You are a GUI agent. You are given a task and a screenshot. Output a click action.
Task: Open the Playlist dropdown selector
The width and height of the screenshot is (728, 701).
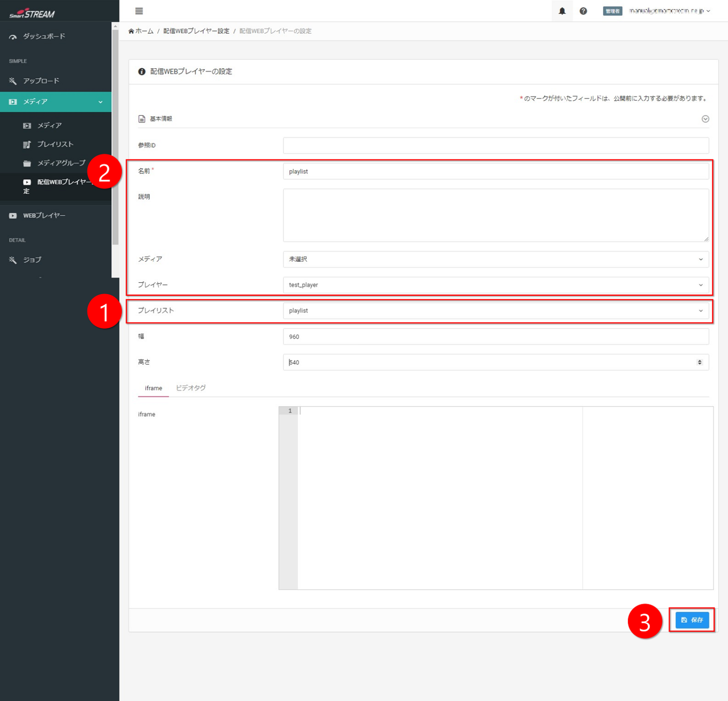coord(495,311)
